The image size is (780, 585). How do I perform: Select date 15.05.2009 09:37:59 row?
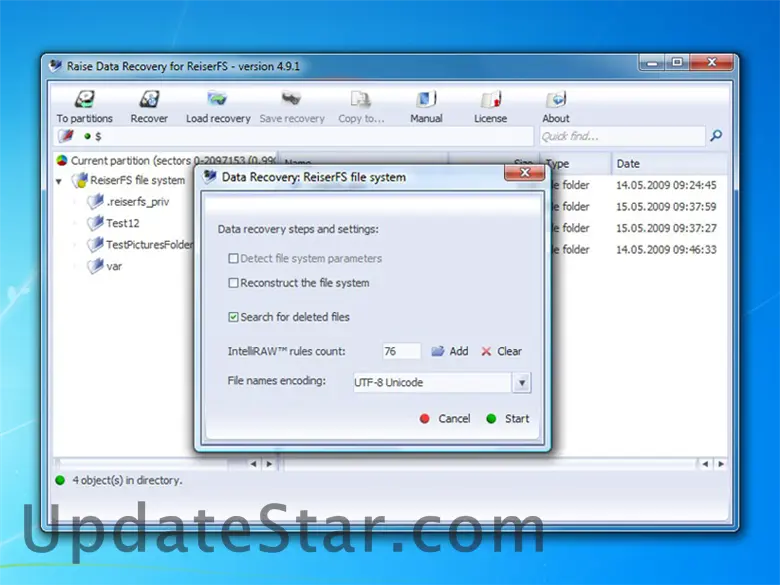tap(666, 206)
